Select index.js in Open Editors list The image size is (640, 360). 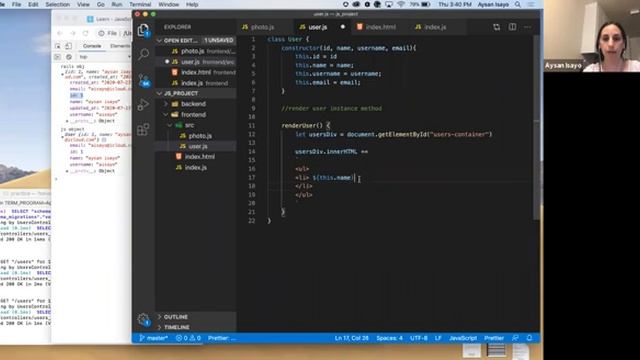[196, 83]
